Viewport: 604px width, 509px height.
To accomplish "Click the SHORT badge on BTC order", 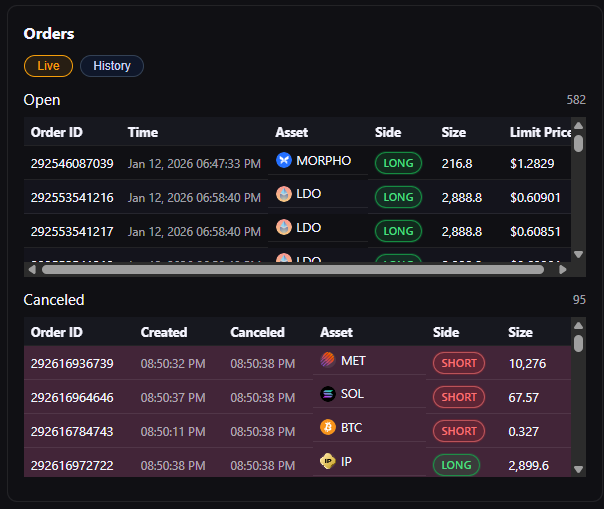I will pyautogui.click(x=458, y=431).
